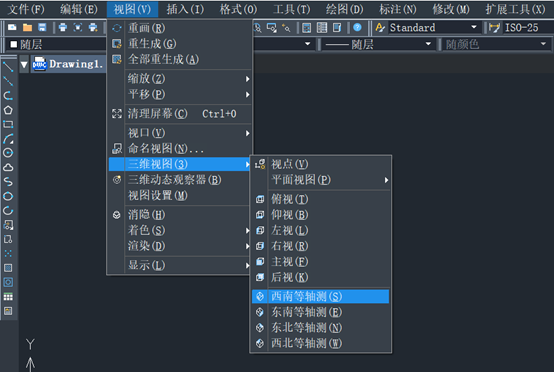The width and height of the screenshot is (554, 372).
Task: Select 仰视(B) bottom view
Action: point(320,215)
